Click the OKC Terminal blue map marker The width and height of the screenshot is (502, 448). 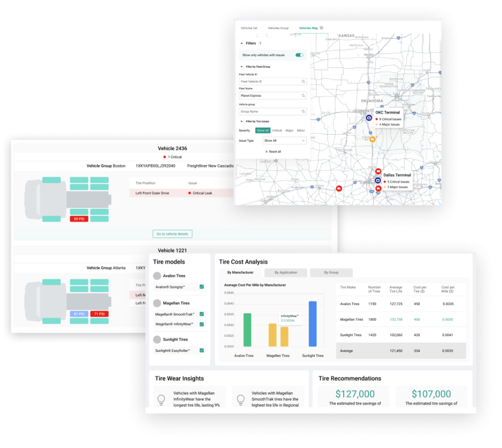[369, 118]
